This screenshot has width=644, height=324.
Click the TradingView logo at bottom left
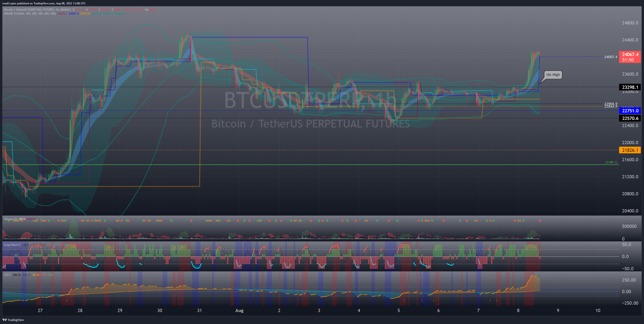[x=13, y=320]
